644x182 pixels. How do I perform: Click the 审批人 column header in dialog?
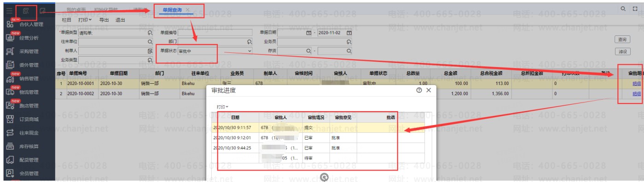click(x=280, y=118)
